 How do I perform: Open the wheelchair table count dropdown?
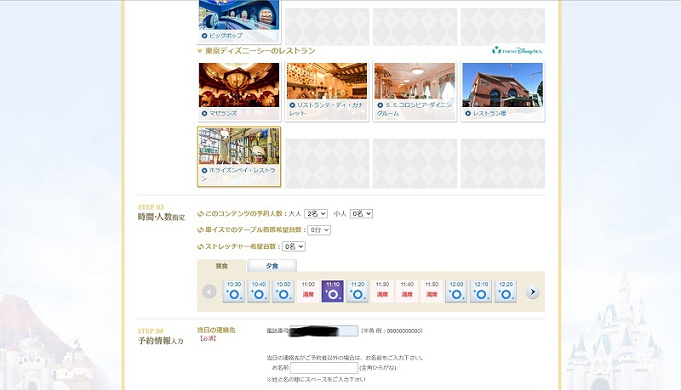pyautogui.click(x=319, y=230)
